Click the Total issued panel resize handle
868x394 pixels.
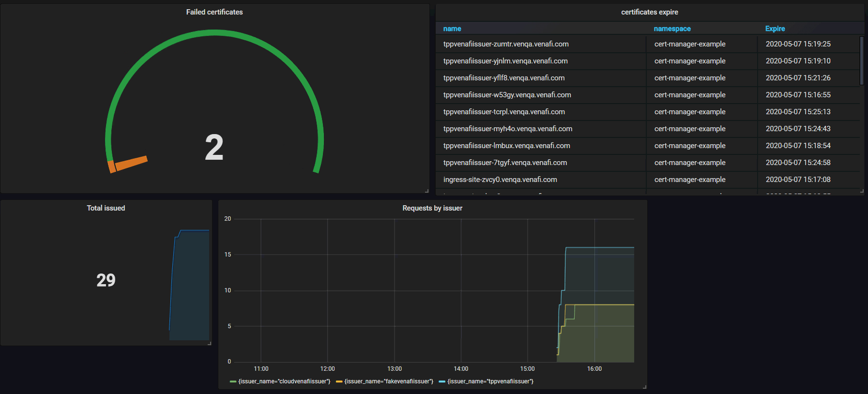click(x=209, y=343)
